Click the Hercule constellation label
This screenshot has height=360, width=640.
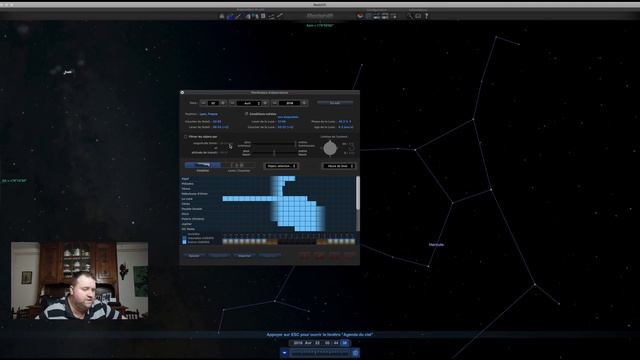(x=436, y=245)
